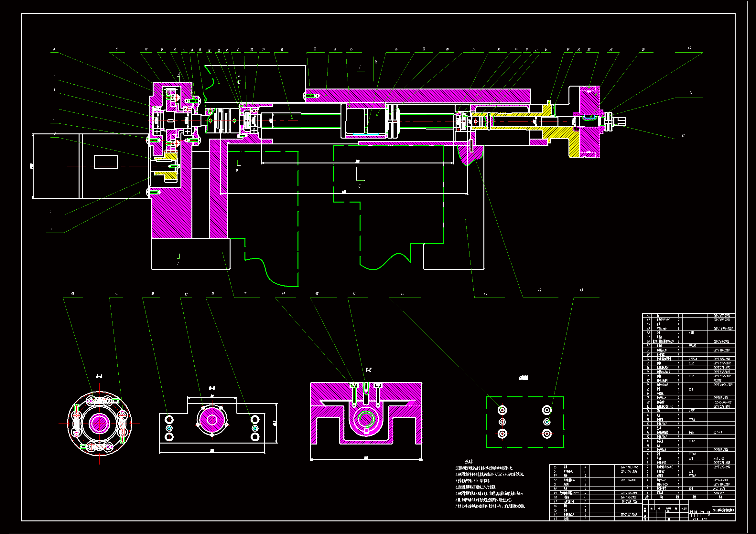Select part callout number 43
The image size is (756, 534).
click(x=581, y=290)
